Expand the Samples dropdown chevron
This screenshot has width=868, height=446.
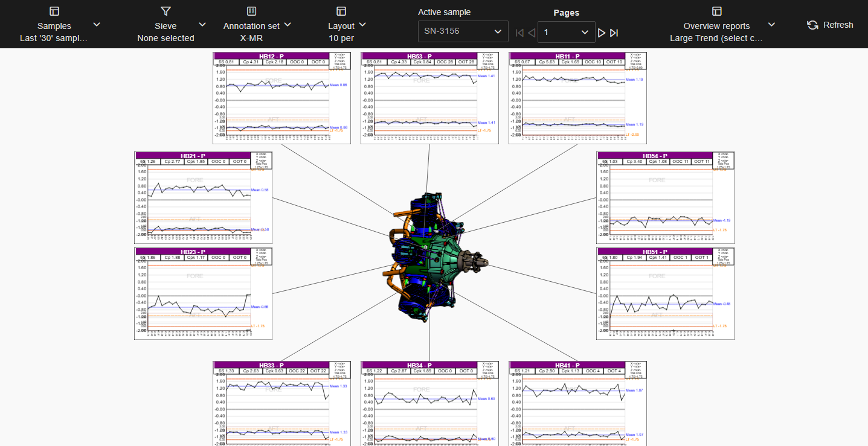97,25
